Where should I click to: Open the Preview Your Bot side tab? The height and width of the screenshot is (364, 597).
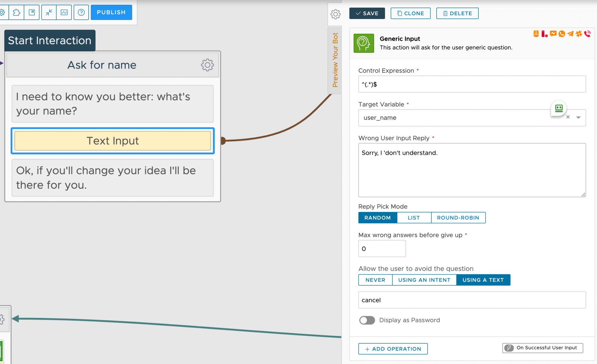click(335, 60)
